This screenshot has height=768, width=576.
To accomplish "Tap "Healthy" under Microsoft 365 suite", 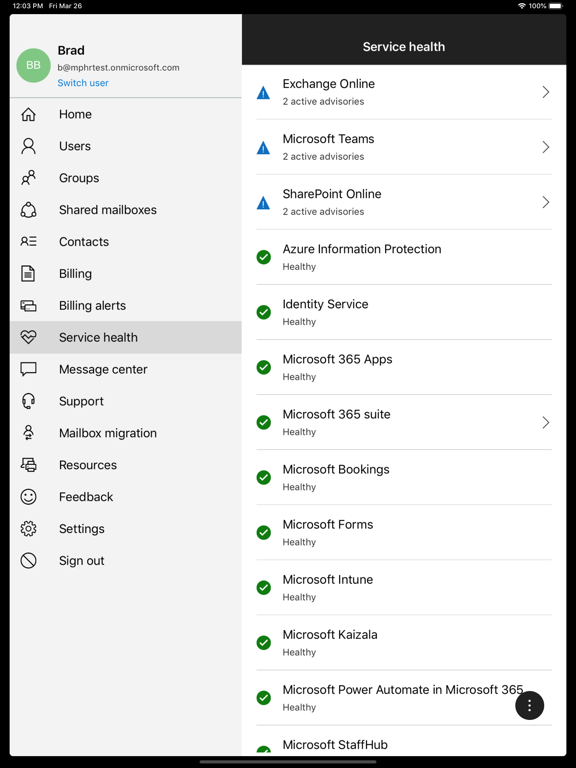I will point(299,432).
